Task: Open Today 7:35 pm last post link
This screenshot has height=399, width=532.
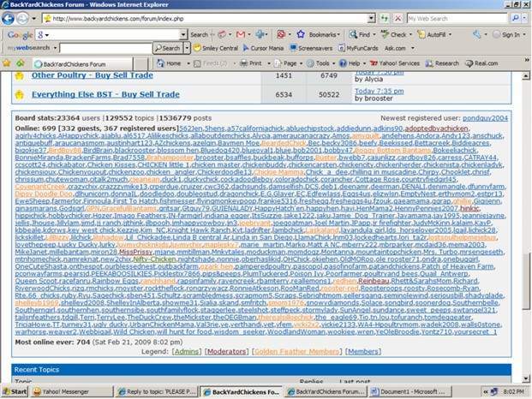Action: click(380, 92)
